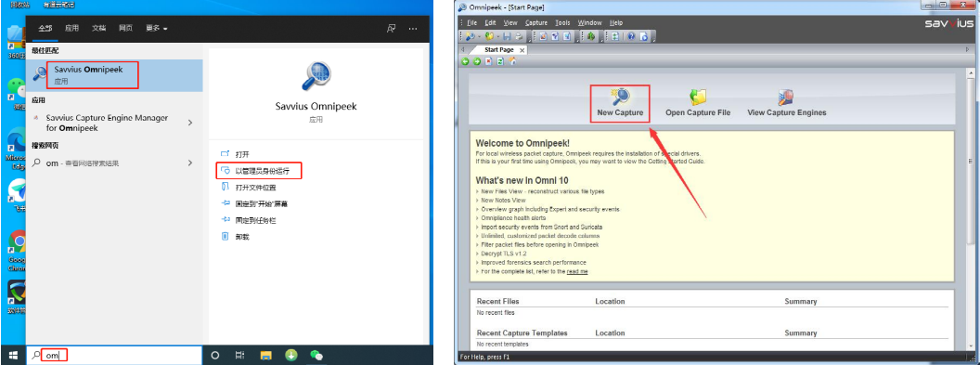This screenshot has width=980, height=365.
Task: Open dropdown arrow beside open folder toolbar icon
Action: click(x=498, y=36)
